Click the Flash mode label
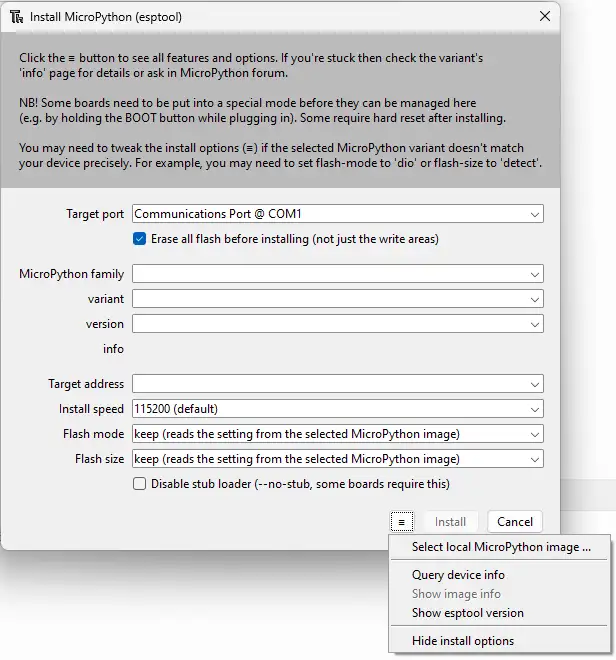This screenshot has width=616, height=660. click(93, 434)
